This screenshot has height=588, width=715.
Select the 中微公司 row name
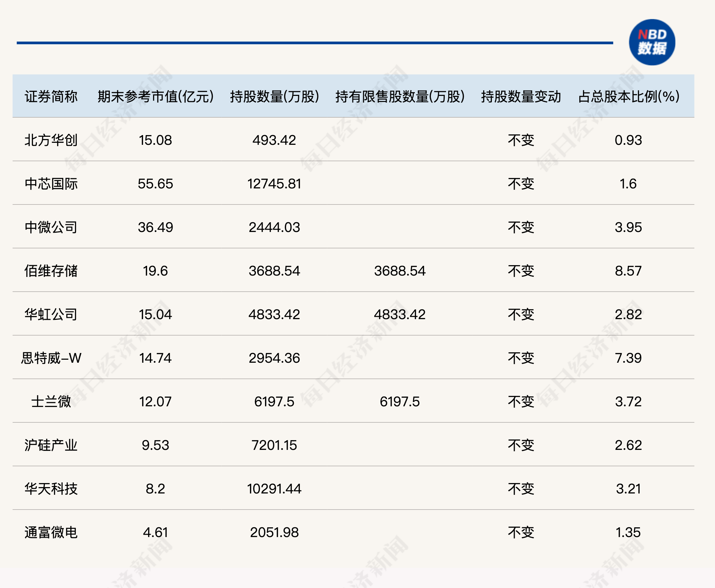coord(51,227)
